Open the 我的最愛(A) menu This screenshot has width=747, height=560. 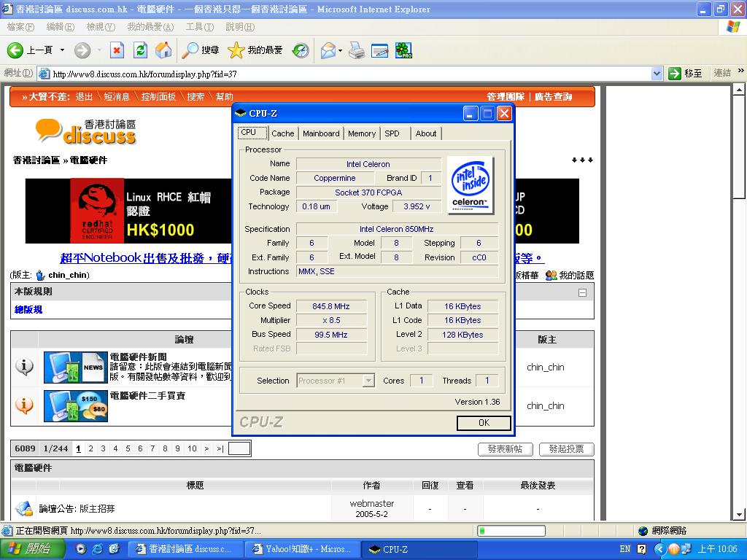tap(150, 27)
